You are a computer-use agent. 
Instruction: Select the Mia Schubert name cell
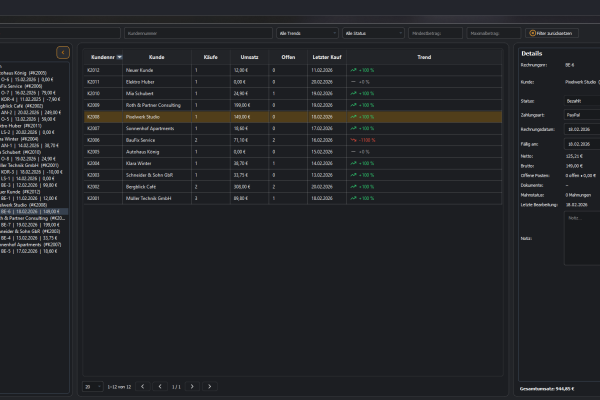[157, 93]
